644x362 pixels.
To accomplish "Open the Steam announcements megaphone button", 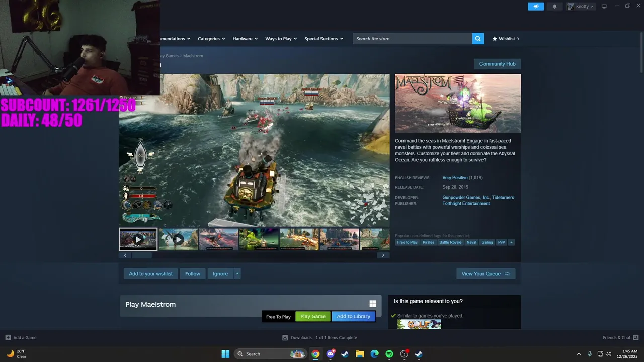I will (x=536, y=6).
